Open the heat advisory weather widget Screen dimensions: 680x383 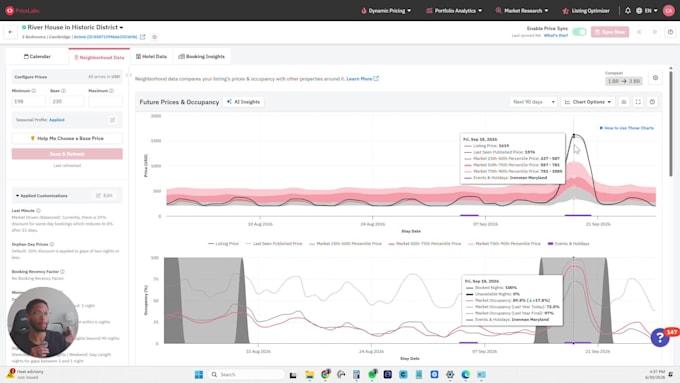25,374
